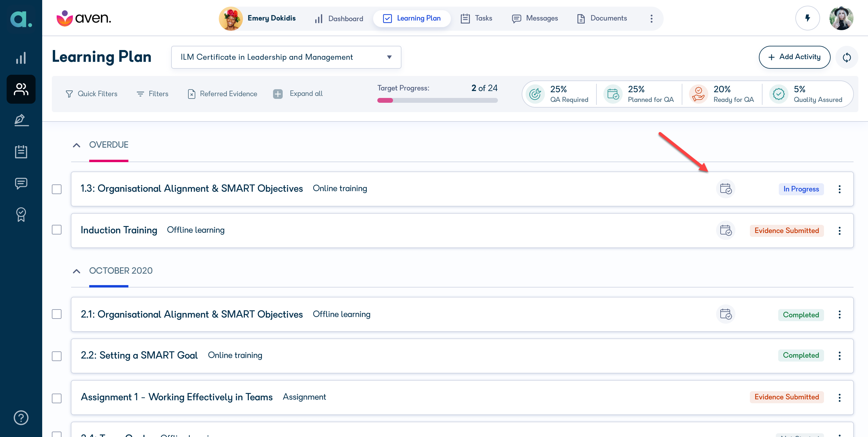The height and width of the screenshot is (437, 868).
Task: Collapse the OCTOBER 2020 section chevron
Action: (x=77, y=271)
